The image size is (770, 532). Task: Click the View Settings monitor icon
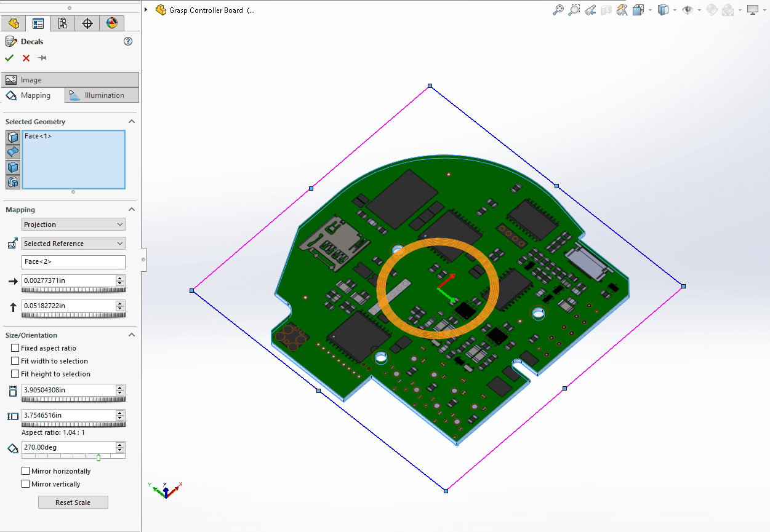point(753,10)
